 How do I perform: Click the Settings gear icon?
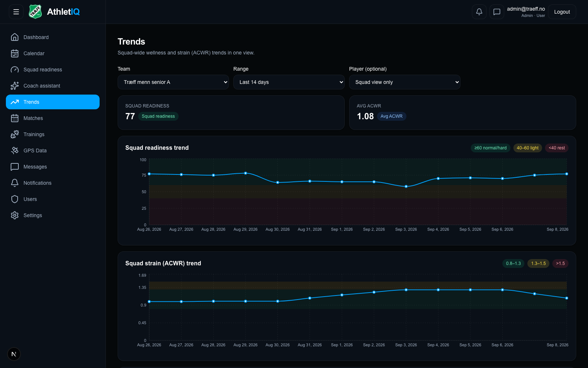pos(15,215)
